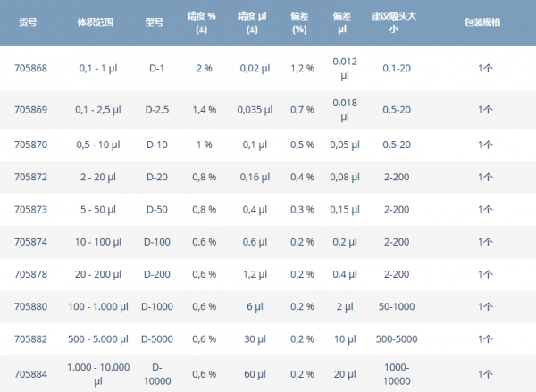Click the 货号 column header
Image resolution: width=536 pixels, height=392 pixels.
28,22
